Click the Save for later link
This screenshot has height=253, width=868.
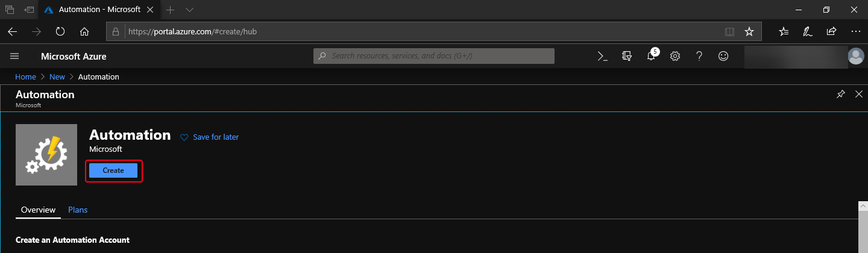pyautogui.click(x=216, y=137)
